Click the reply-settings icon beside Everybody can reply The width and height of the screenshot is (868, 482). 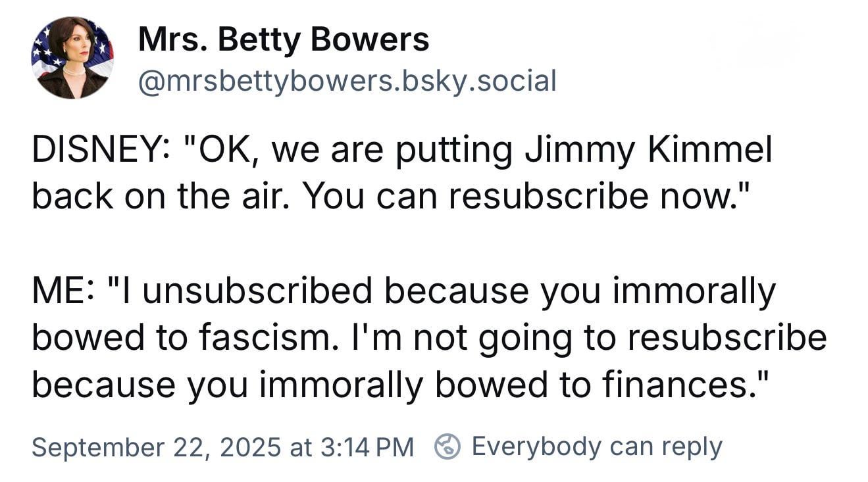pos(447,447)
